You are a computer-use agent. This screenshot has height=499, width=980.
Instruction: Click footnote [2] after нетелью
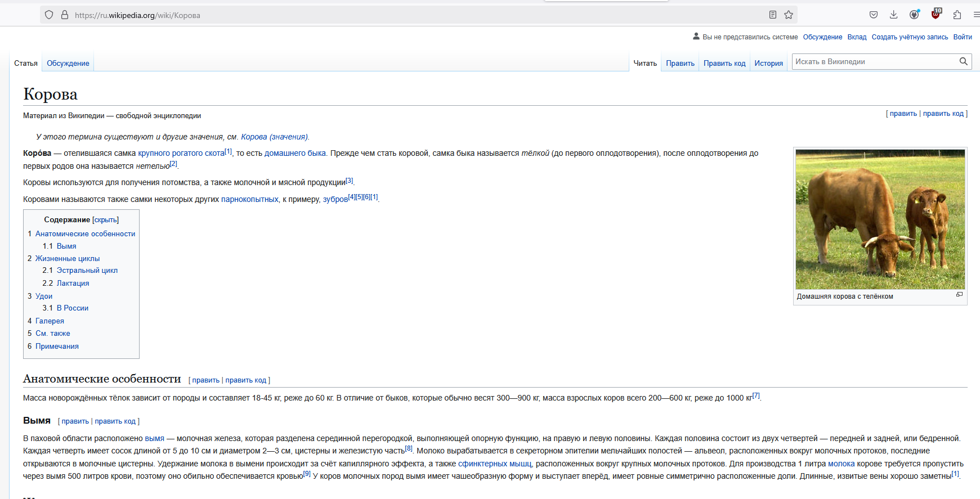[x=173, y=164]
